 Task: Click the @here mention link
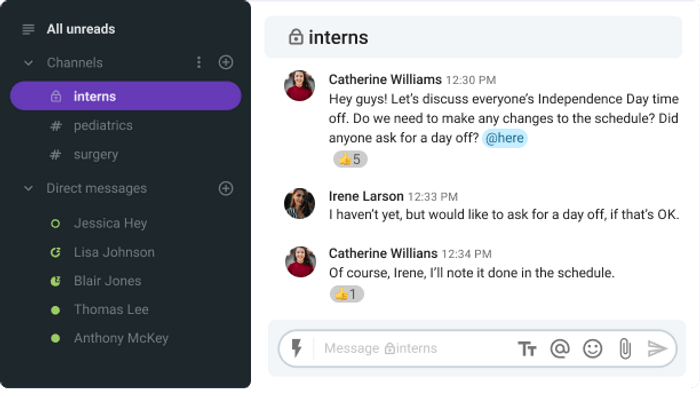coord(504,138)
